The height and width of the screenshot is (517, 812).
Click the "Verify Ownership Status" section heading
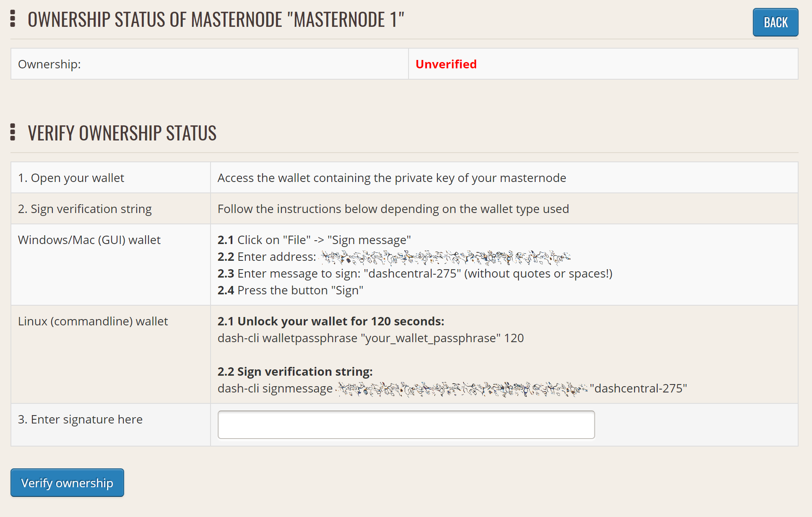pyautogui.click(x=122, y=133)
